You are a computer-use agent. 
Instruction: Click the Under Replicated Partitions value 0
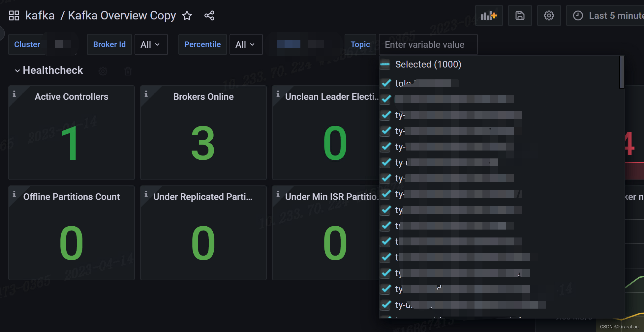203,243
